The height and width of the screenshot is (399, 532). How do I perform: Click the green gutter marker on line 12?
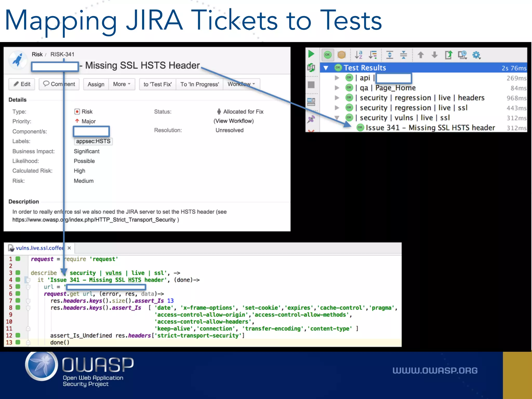click(18, 335)
